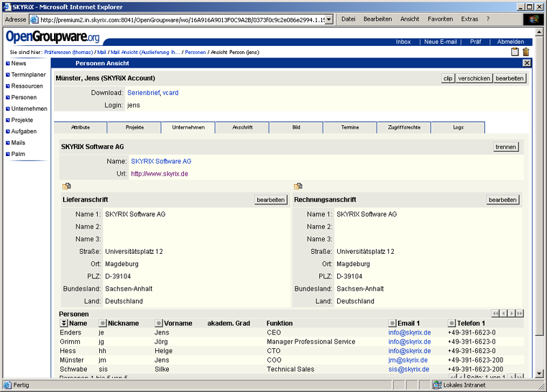The width and height of the screenshot is (547, 392).
Task: Open SKYRIX Software AG name link
Action: 161,161
